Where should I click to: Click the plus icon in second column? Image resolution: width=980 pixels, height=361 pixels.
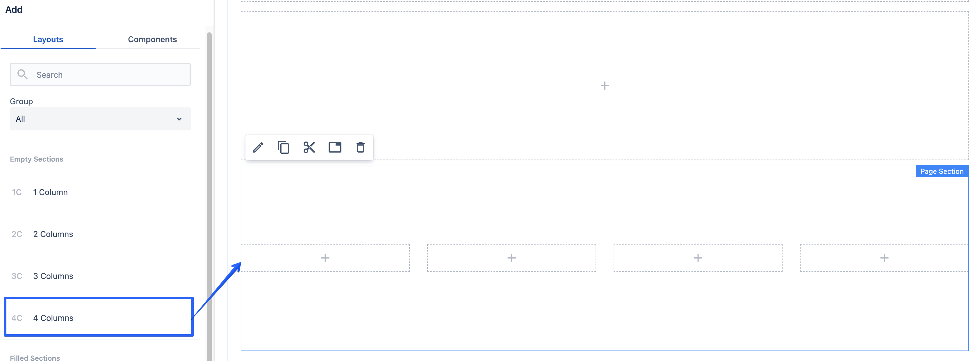[x=511, y=257]
